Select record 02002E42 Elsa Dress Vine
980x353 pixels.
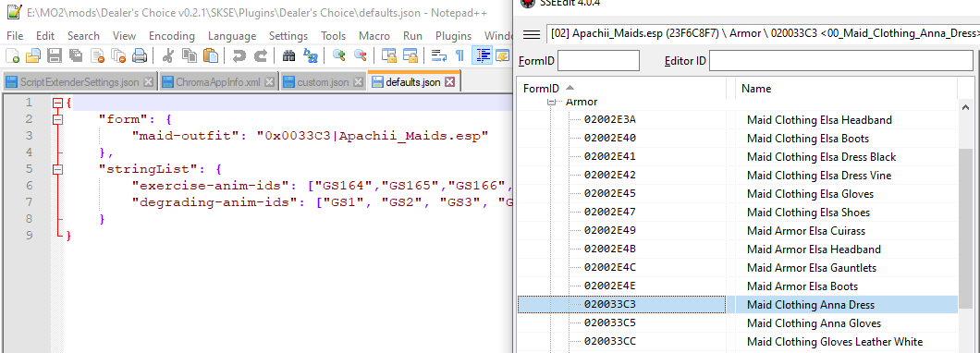click(x=738, y=175)
